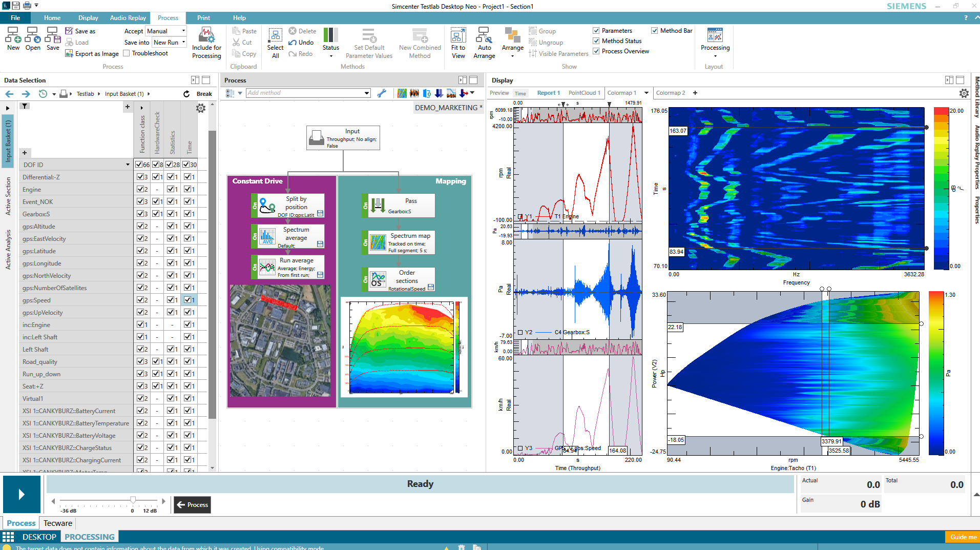Toggle the Troubleshoot checkbox
The width and height of the screenshot is (980, 550).
[127, 53]
